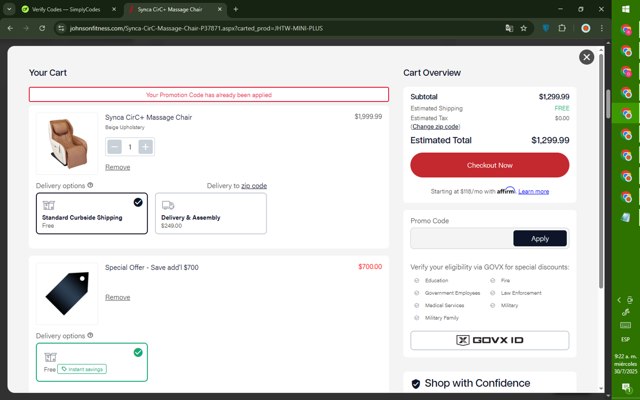This screenshot has height=400, width=640.
Task: Click the Change zip code link
Action: click(x=436, y=127)
